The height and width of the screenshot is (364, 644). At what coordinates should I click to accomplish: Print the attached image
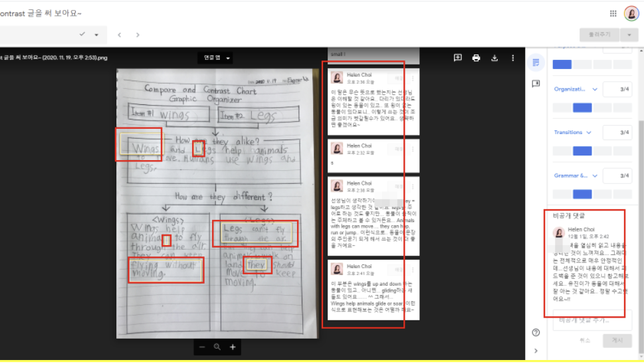(x=476, y=58)
